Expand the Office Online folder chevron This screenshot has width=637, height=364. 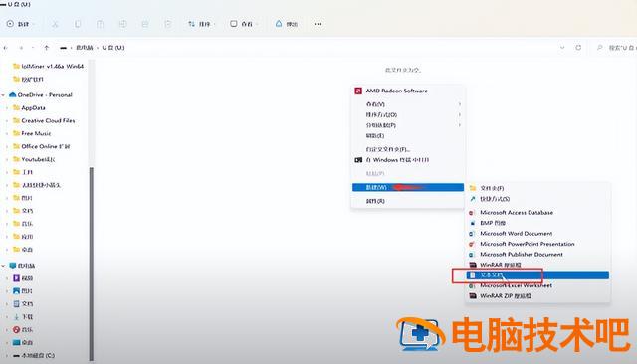(7, 146)
